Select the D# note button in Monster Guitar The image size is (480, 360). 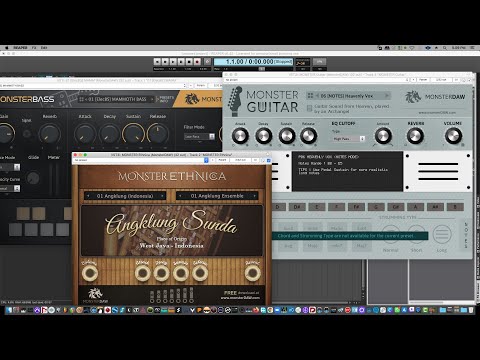pos(297,207)
